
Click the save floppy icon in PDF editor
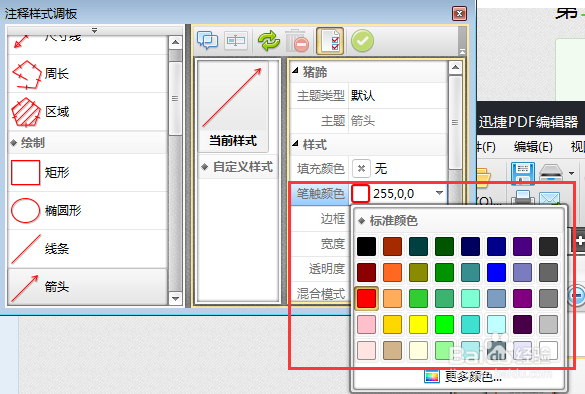(522, 173)
